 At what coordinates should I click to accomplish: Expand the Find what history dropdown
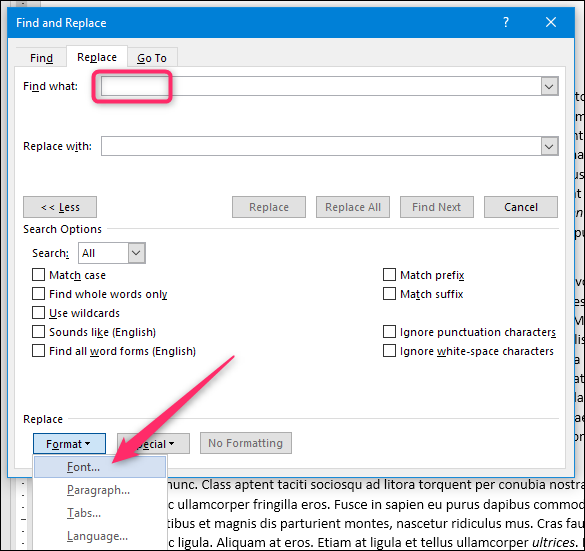(x=549, y=86)
